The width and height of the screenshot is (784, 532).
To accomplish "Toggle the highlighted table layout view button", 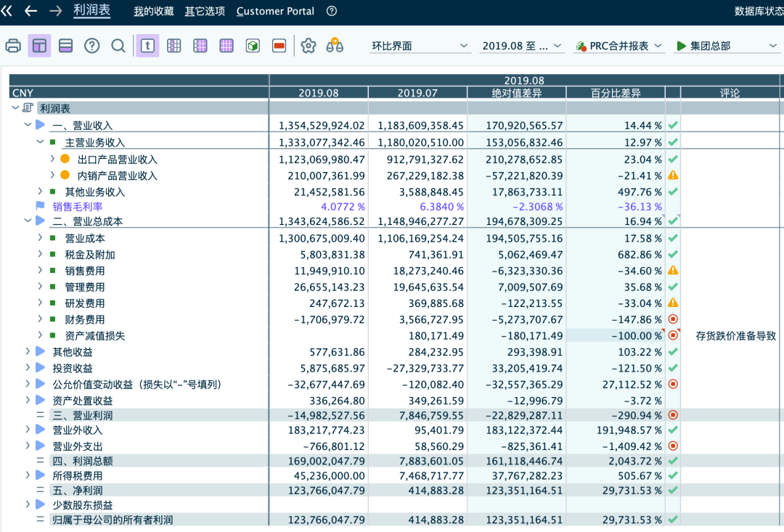I will click(39, 46).
